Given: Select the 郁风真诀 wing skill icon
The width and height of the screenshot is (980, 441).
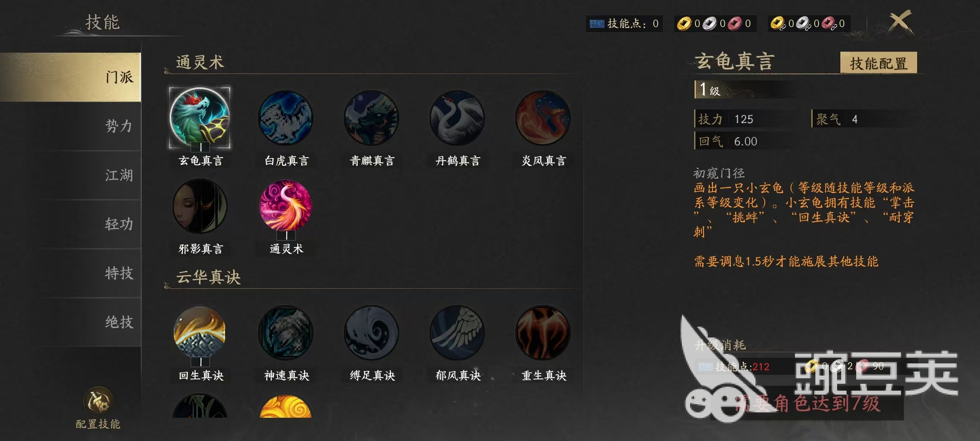Looking at the screenshot, I should 457,333.
